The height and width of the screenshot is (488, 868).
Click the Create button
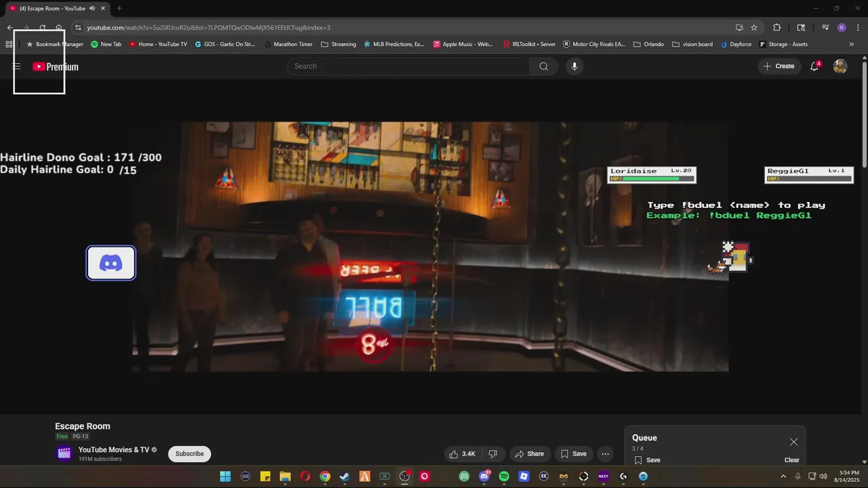(779, 66)
